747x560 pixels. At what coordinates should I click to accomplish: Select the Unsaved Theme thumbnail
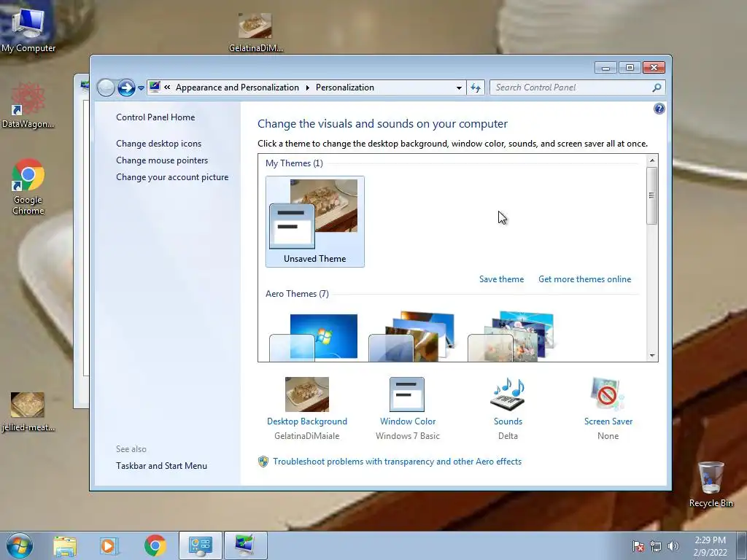click(x=315, y=222)
